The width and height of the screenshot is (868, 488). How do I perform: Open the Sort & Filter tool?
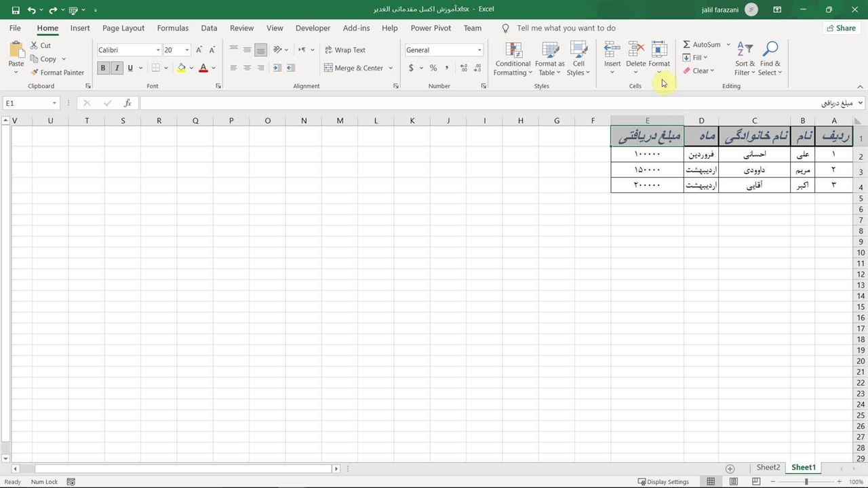[745, 60]
